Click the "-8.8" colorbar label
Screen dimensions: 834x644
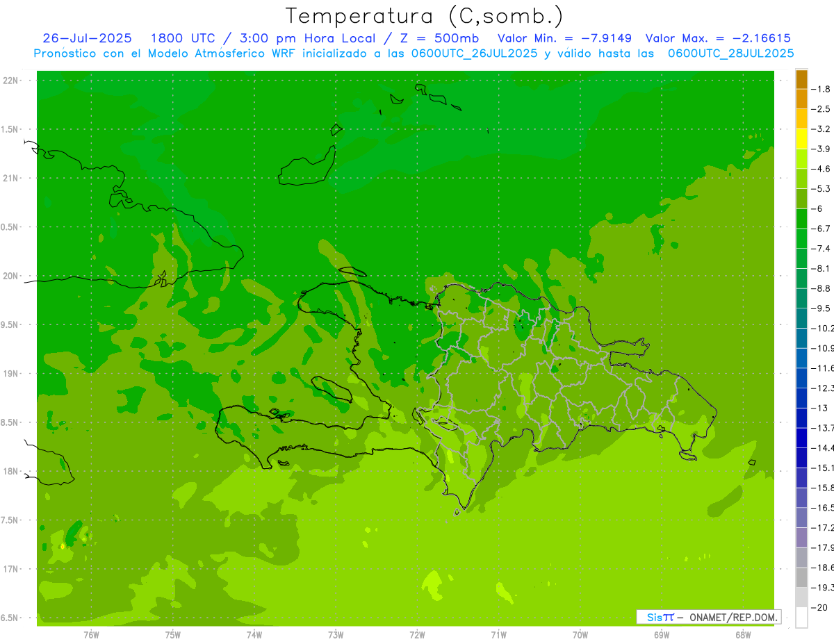(821, 288)
